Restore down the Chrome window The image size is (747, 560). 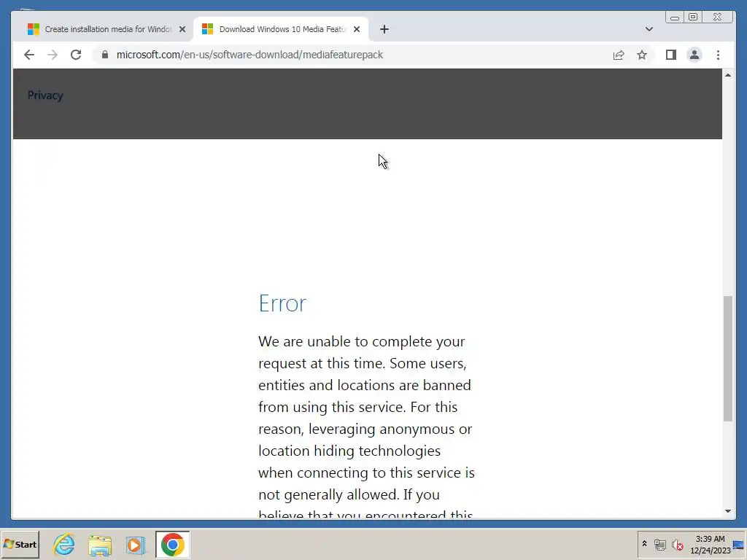pos(693,17)
